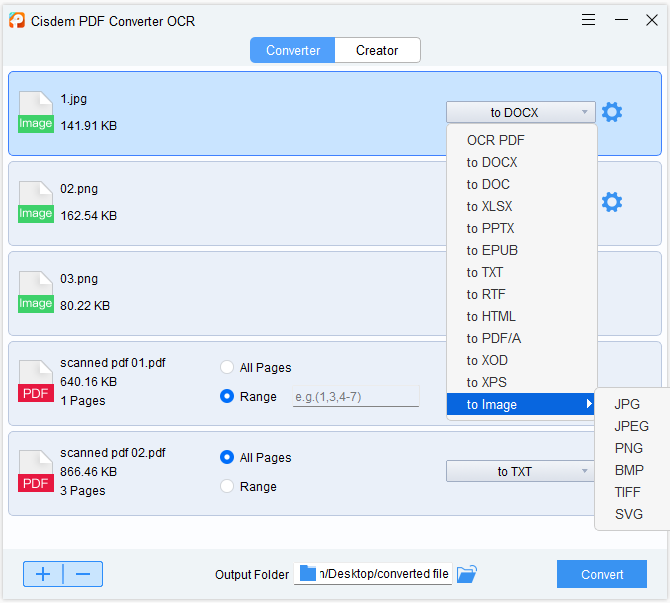Minimize the Cisdem window
Viewport: 670px width, 603px height.
621,20
